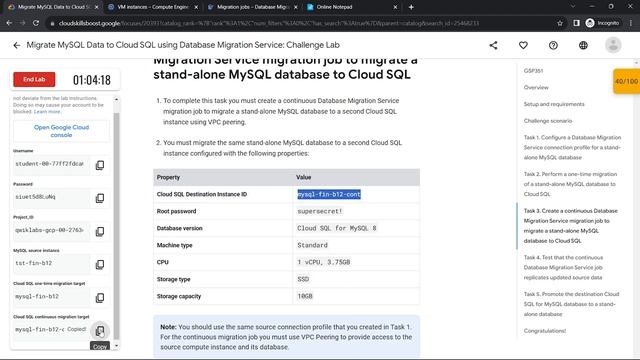Go to Task 1 connection profile section
Image resolution: width=640 pixels, height=360 pixels.
click(572, 147)
